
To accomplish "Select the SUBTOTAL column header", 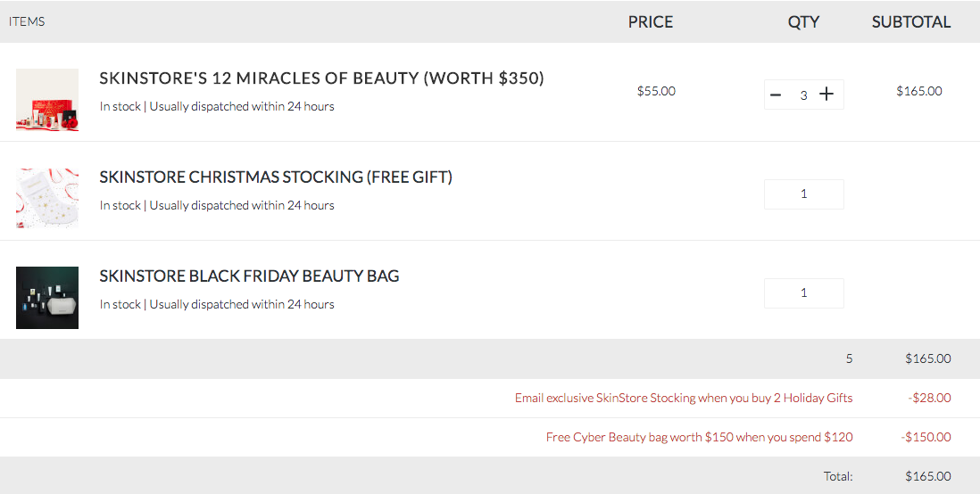I will 911,22.
